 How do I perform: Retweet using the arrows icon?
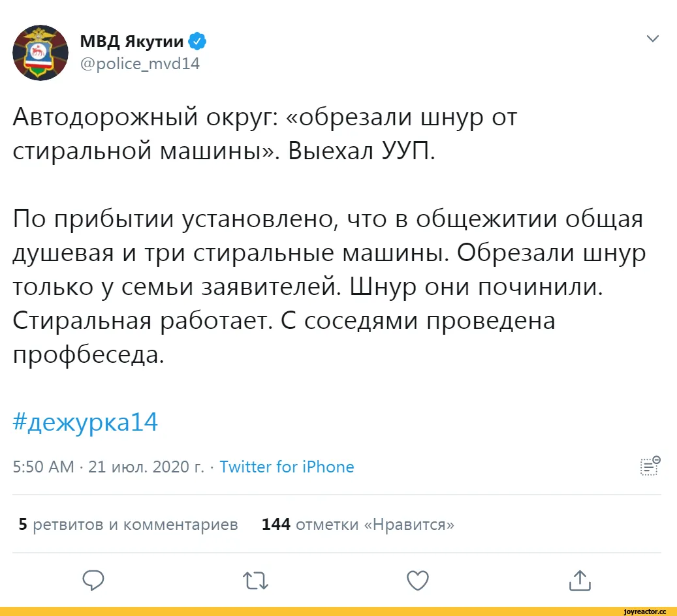pos(256,581)
